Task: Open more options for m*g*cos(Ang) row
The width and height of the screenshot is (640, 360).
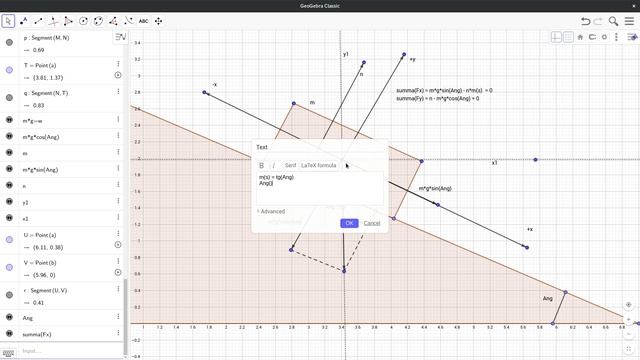Action: tap(118, 135)
